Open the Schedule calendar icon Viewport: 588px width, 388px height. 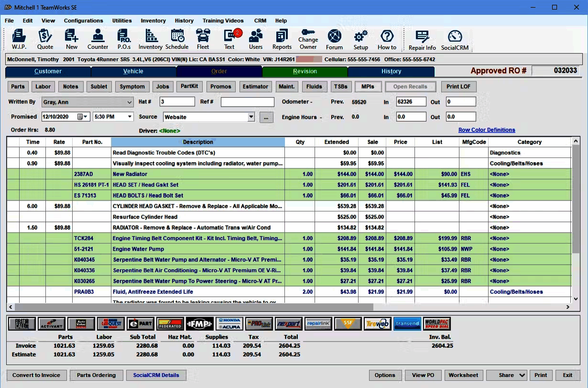tap(177, 39)
